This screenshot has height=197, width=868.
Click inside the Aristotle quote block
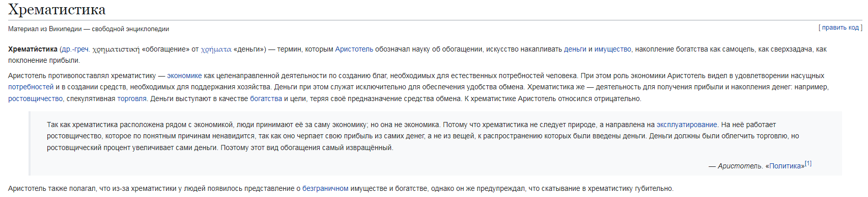[x=435, y=143]
